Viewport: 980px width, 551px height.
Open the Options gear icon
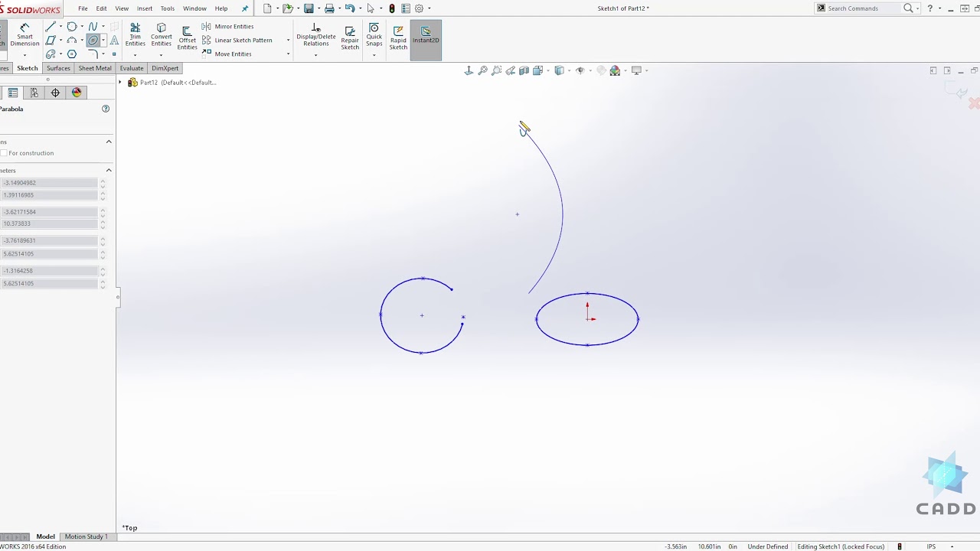(x=419, y=8)
